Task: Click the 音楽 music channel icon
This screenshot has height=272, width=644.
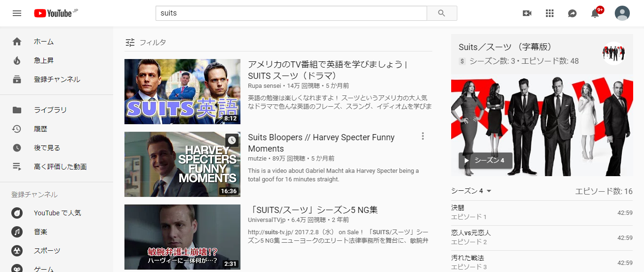Action: pos(17,232)
